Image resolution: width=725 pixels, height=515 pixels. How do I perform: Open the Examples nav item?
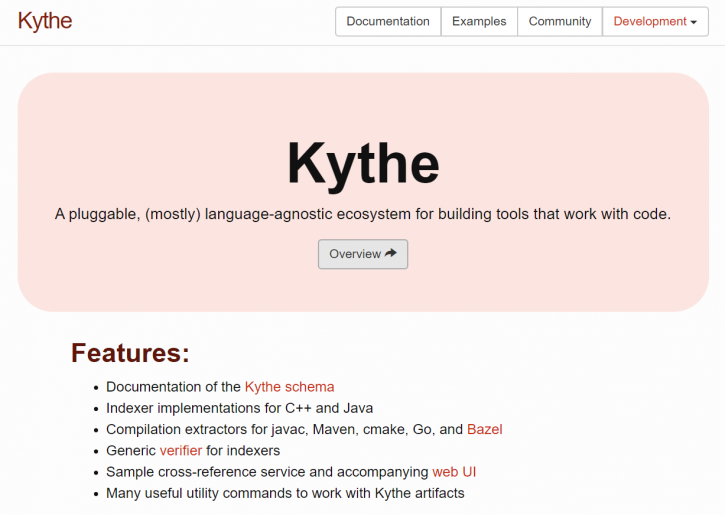click(479, 21)
